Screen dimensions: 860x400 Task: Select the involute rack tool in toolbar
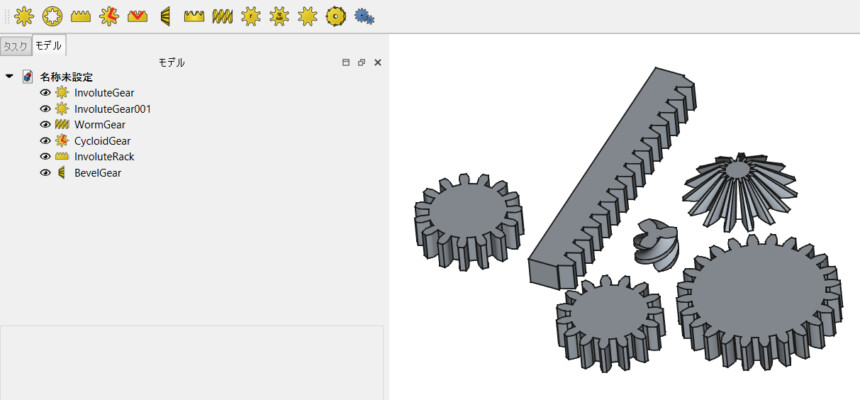pos(81,16)
